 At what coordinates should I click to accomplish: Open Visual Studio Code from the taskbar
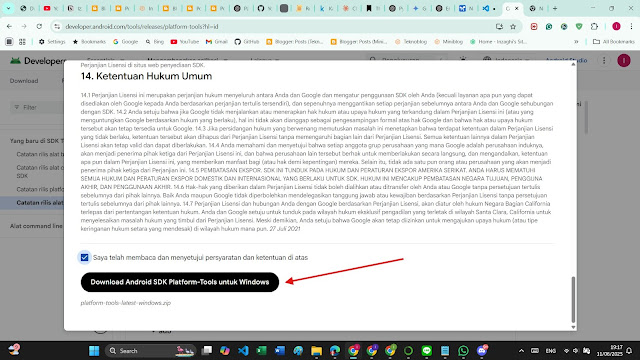[243, 351]
